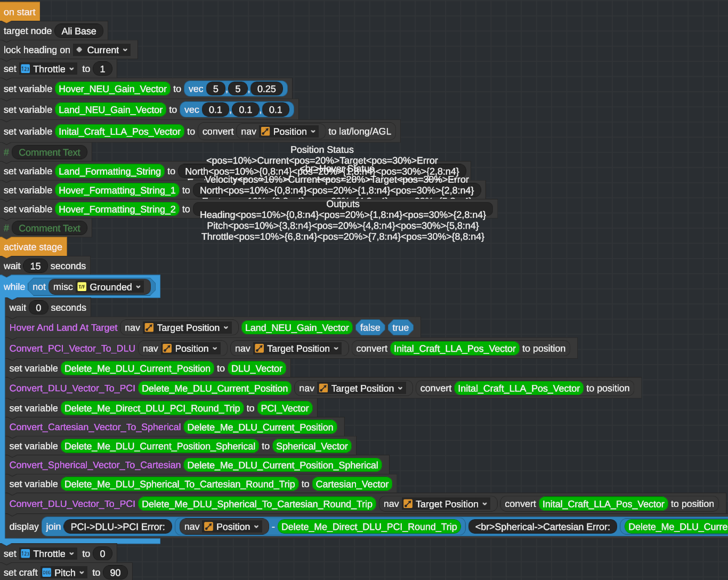
Task: Select the 'while' loop block header
Action: click(14, 287)
